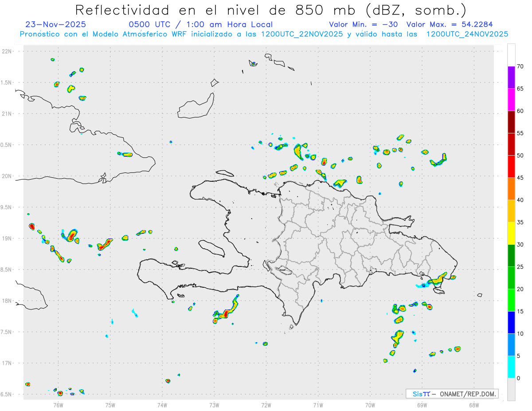Image resolution: width=532 pixels, height=411 pixels.
Task: Click the '20N' latitude label
Action: coord(8,176)
